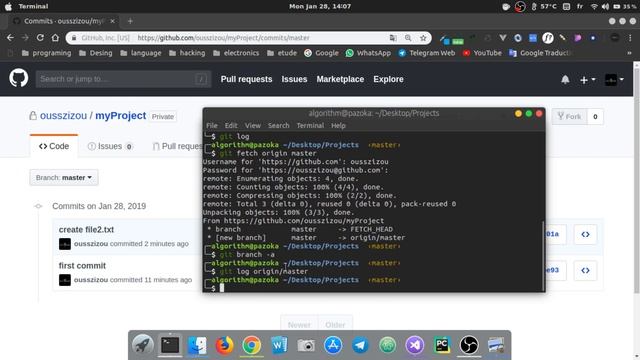Image resolution: width=640 pixels, height=360 pixels.
Task: Open the WhatsApp bookmark
Action: 368,53
